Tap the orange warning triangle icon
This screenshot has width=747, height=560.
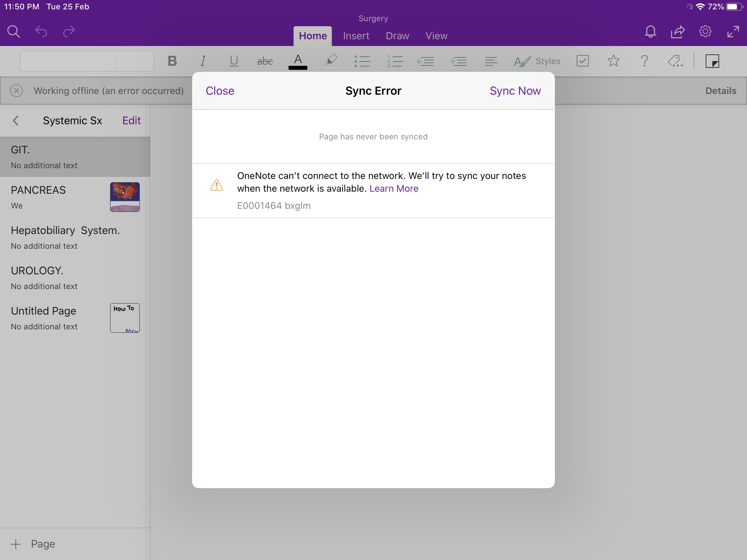[216, 185]
